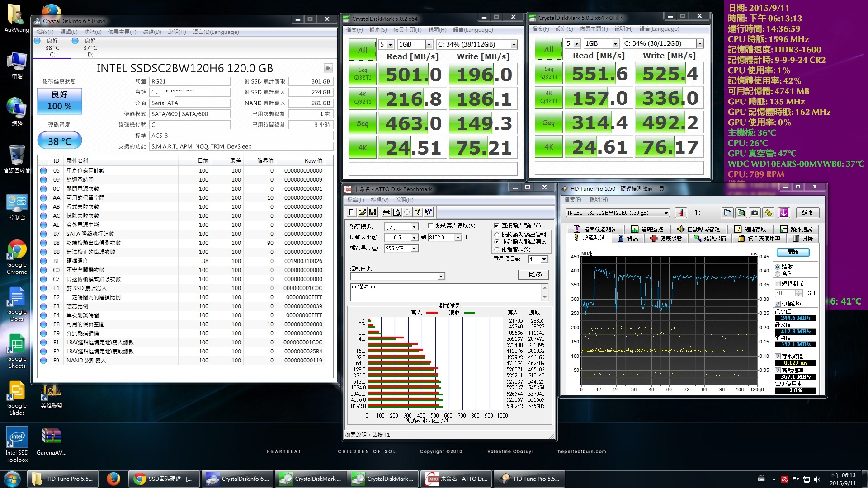Open the queue depth 4 dropdown in ATTO
This screenshot has width=868, height=488.
544,259
